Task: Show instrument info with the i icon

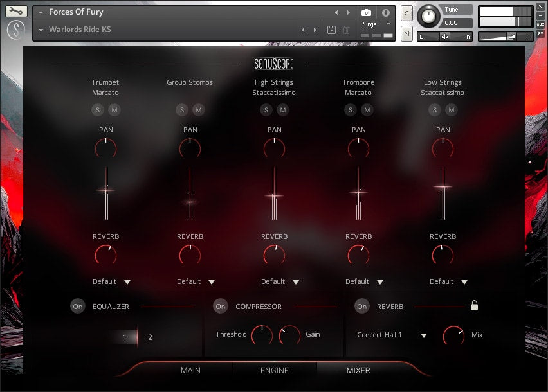Action: point(386,13)
